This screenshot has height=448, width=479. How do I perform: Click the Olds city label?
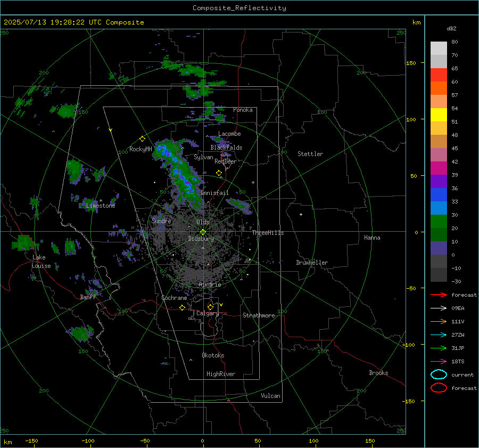pyautogui.click(x=203, y=222)
